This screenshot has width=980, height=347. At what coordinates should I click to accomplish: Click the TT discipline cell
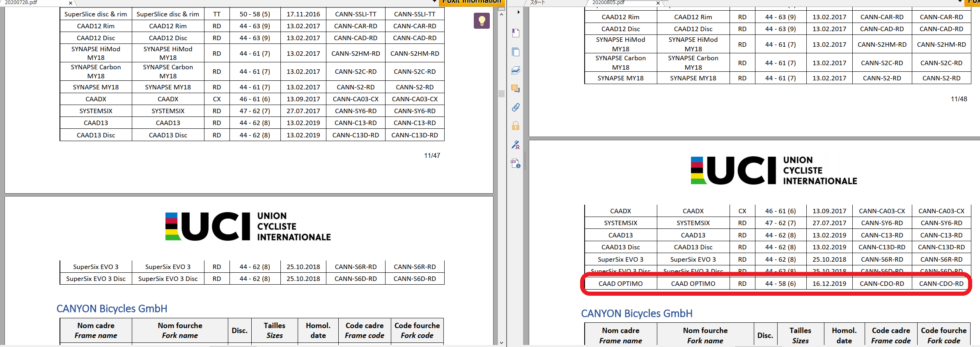[217, 14]
